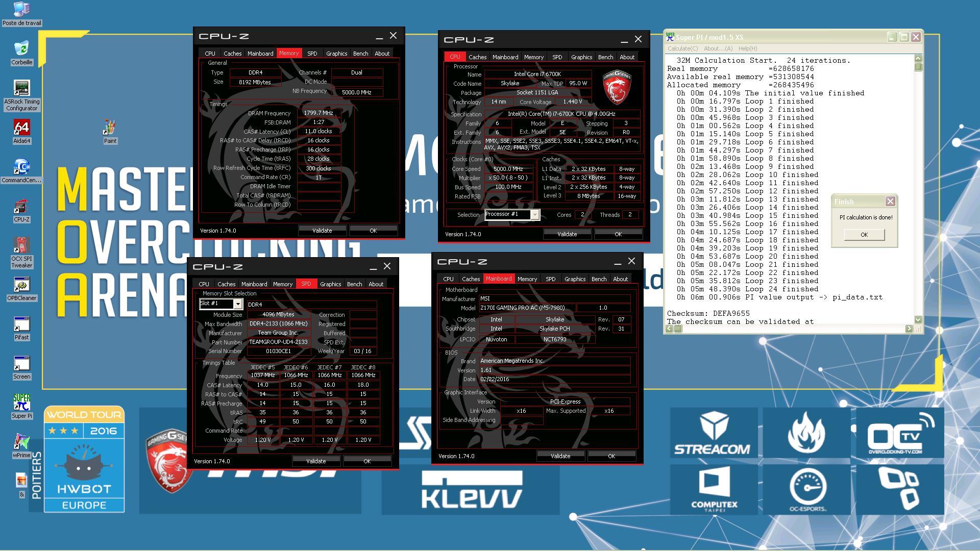This screenshot has width=980, height=551.
Task: Click OK in CPU tab CPU-Z window
Action: click(x=618, y=234)
